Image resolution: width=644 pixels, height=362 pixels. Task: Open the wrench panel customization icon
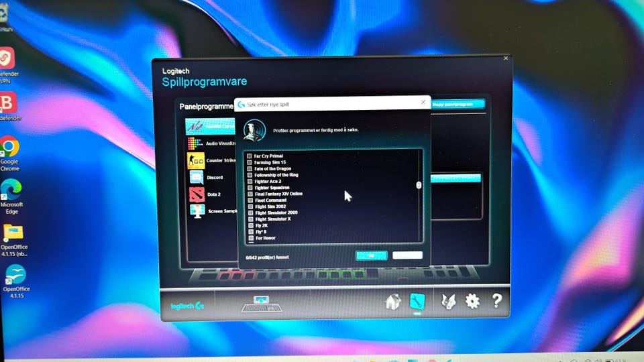tap(417, 302)
